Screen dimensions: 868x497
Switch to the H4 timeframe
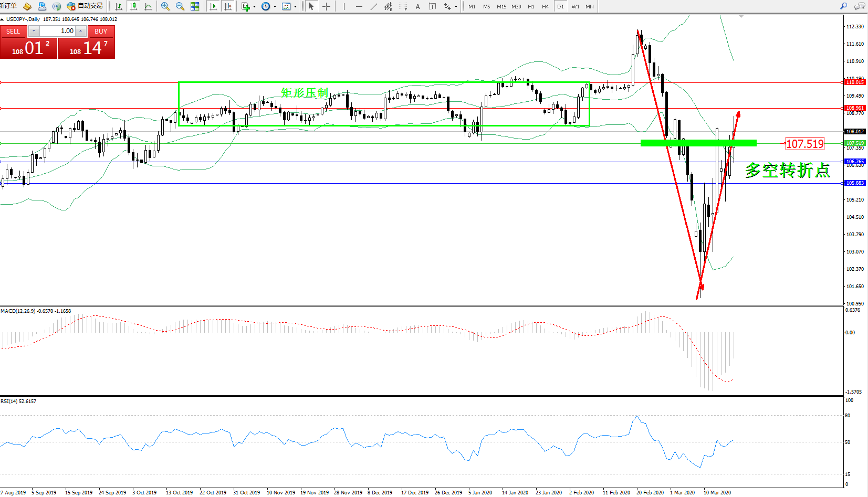click(545, 6)
